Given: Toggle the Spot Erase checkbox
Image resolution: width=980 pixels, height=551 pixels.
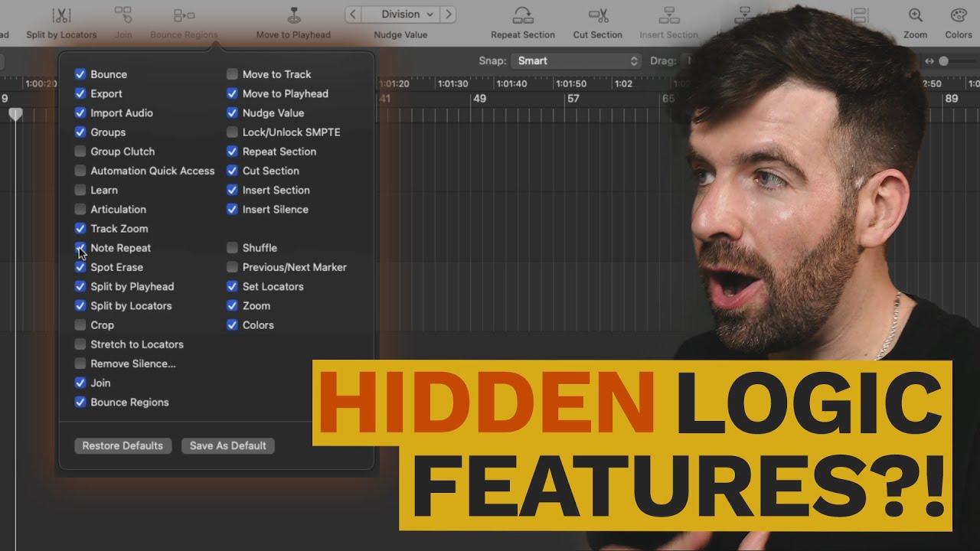Looking at the screenshot, I should tap(80, 267).
